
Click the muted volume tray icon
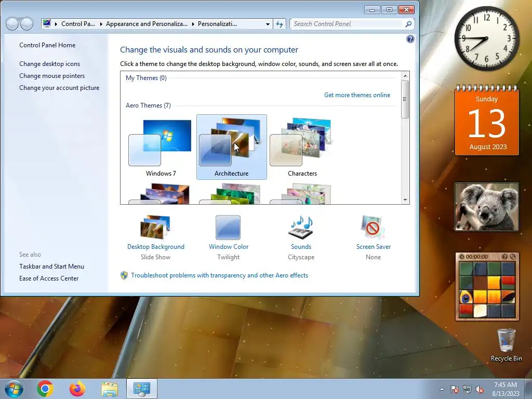click(480, 389)
